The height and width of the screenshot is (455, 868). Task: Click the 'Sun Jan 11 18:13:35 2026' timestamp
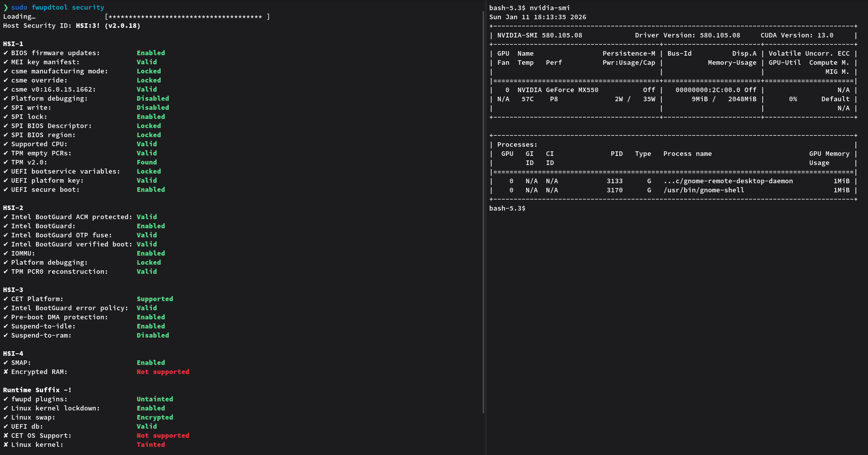[538, 17]
